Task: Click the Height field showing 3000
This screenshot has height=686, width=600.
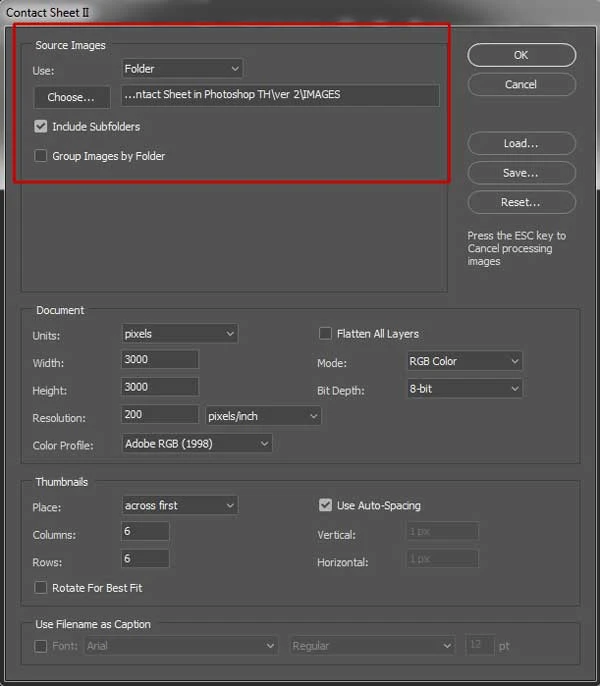Action: (x=160, y=387)
